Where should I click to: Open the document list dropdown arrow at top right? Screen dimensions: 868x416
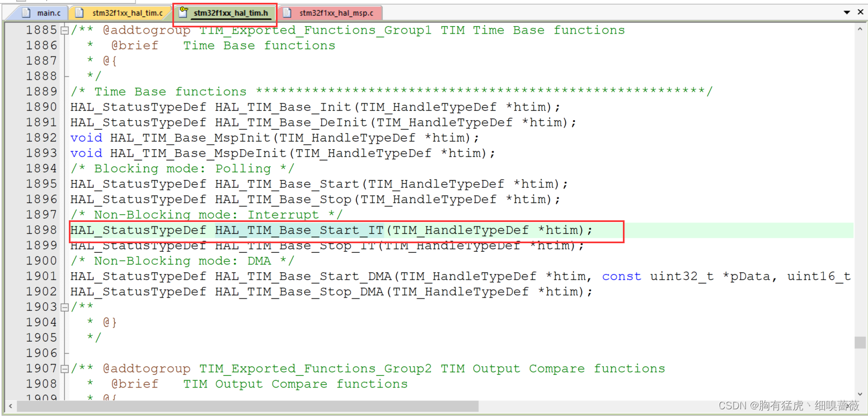tap(847, 11)
